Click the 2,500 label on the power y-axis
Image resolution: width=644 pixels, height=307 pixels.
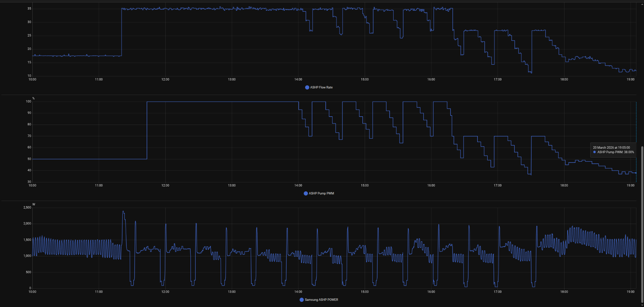point(27,208)
